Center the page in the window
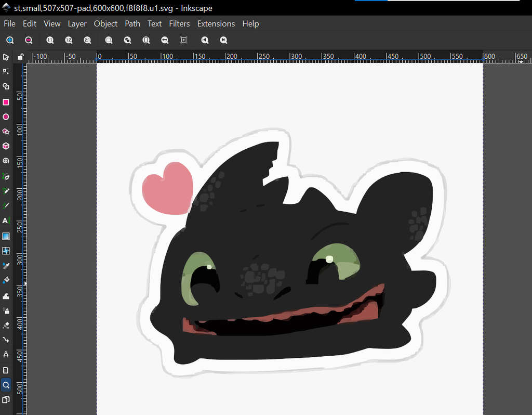 pos(183,40)
